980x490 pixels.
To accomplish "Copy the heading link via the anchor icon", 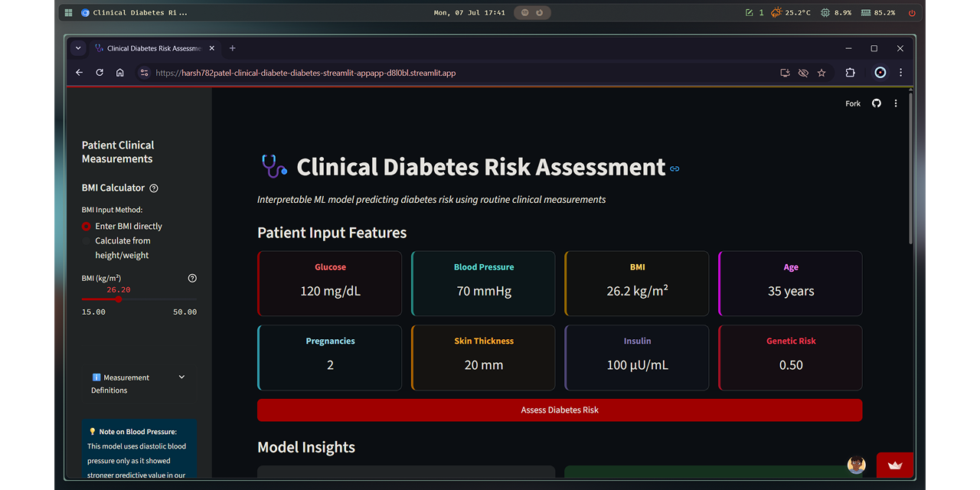I will [x=675, y=169].
